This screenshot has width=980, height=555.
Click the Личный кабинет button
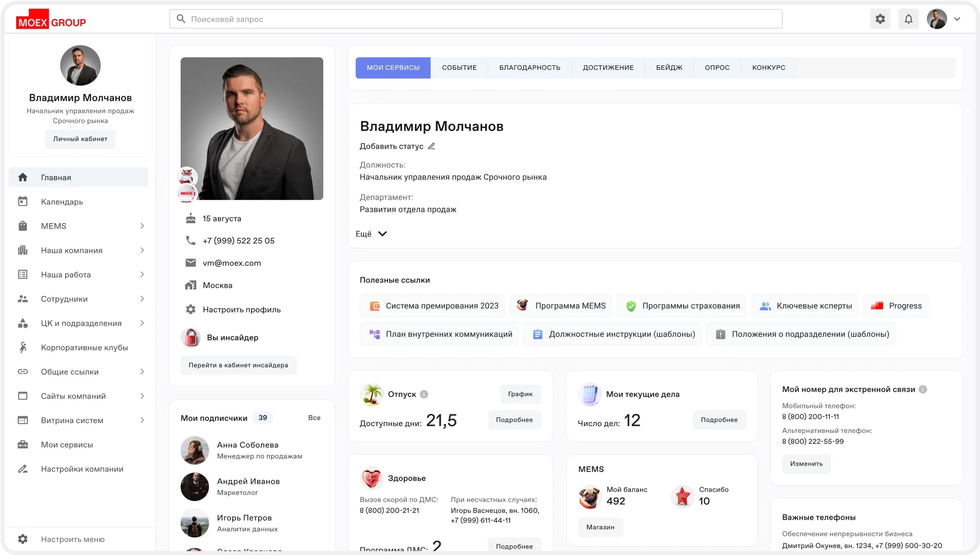point(80,139)
